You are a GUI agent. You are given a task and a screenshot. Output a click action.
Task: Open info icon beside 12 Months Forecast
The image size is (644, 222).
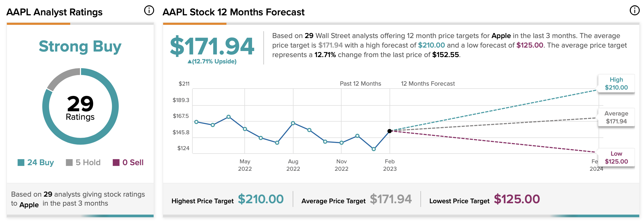click(x=634, y=11)
